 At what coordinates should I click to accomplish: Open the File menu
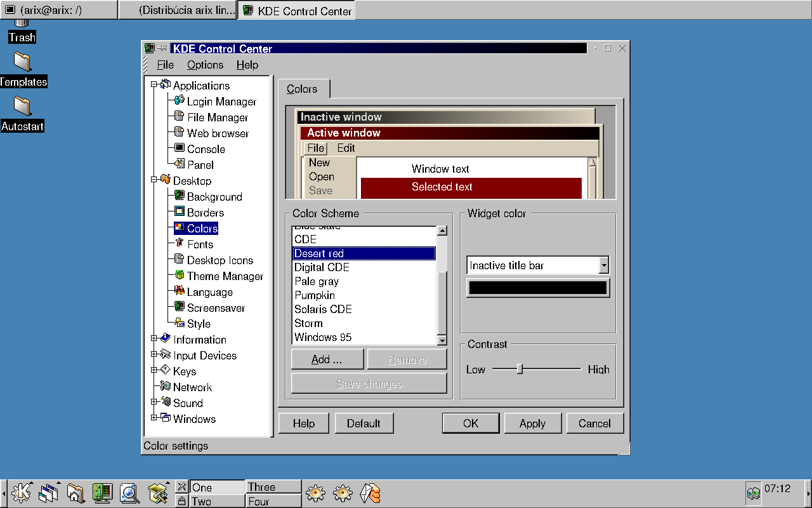165,65
